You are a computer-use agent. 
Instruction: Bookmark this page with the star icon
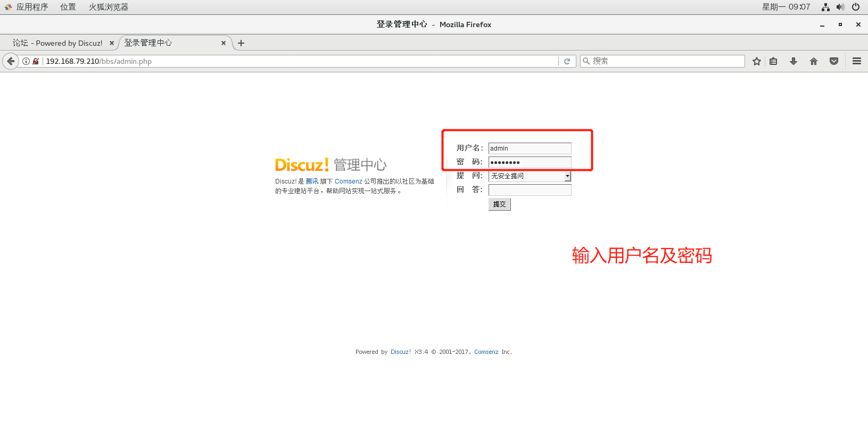[756, 61]
